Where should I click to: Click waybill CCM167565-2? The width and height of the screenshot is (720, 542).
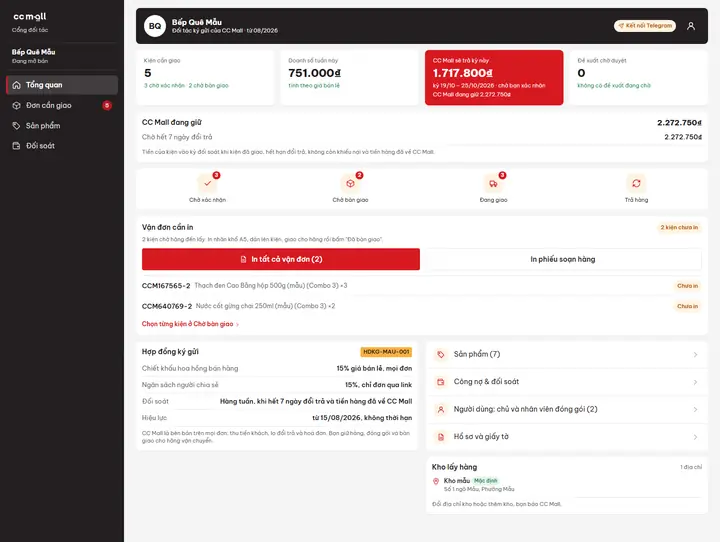tap(166, 286)
